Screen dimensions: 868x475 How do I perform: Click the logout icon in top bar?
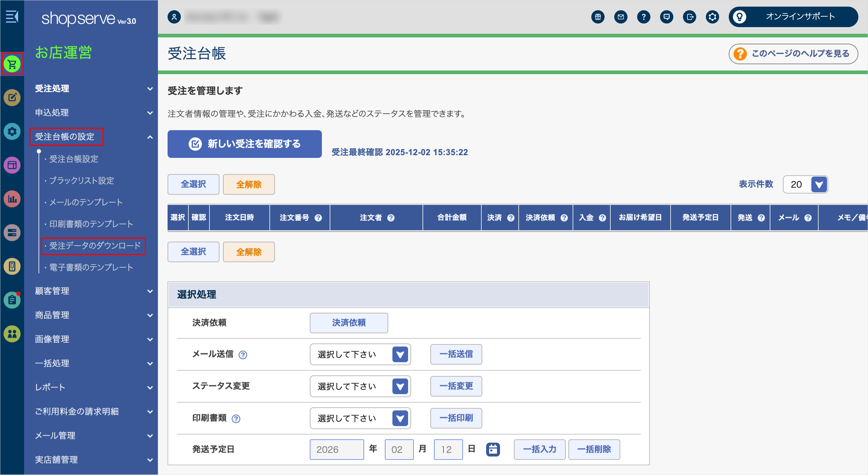pyautogui.click(x=689, y=17)
